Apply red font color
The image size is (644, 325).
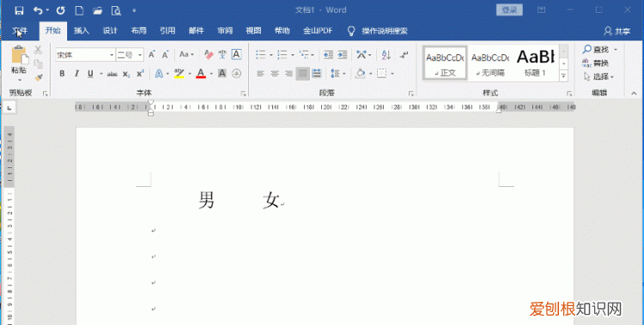tap(200, 74)
